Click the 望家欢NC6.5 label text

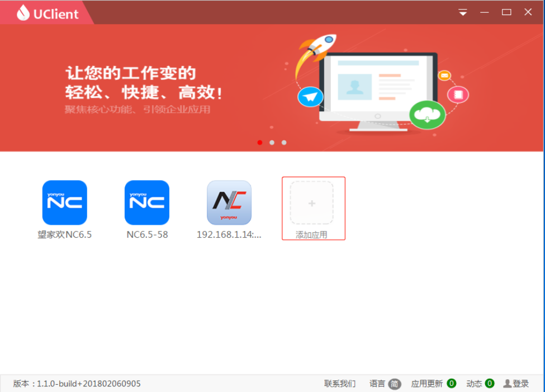pos(65,234)
